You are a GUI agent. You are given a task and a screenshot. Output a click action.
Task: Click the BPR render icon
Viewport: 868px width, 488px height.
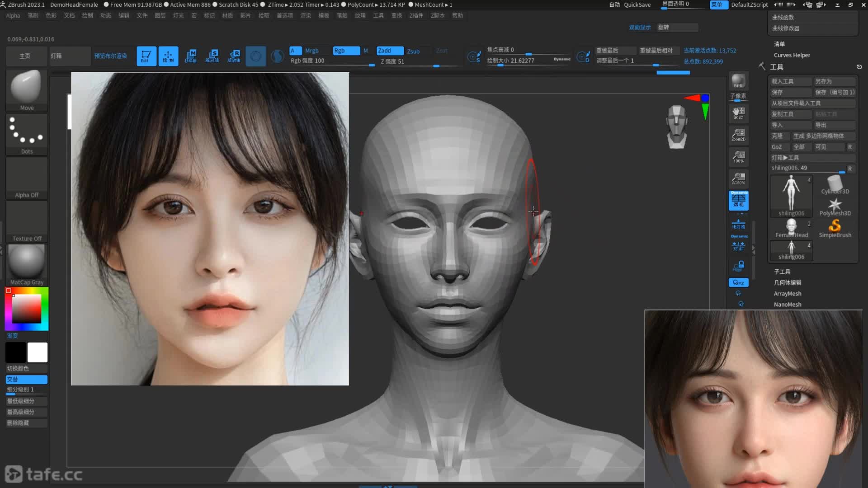(x=738, y=81)
